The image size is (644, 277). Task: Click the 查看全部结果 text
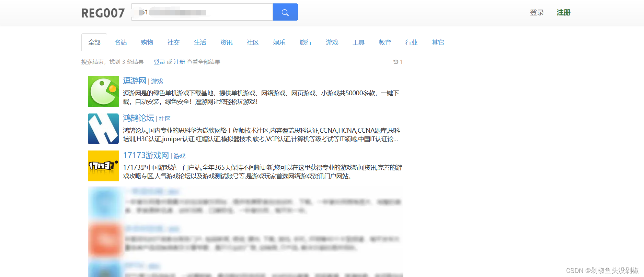coord(204,62)
